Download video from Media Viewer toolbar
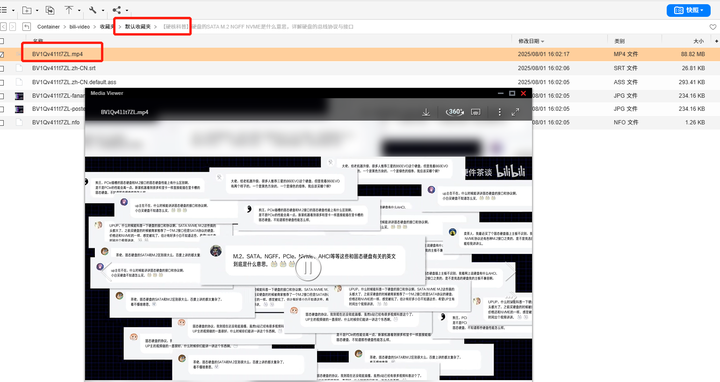 click(x=426, y=112)
